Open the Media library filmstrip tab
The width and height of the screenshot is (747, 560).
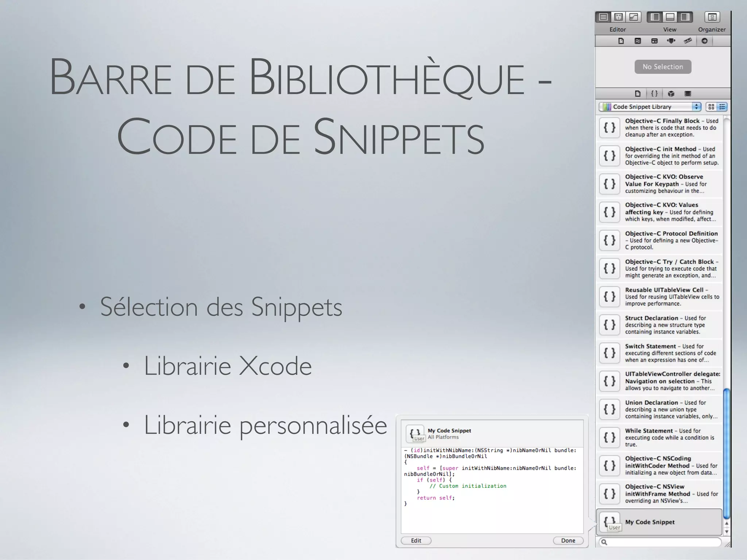(688, 94)
